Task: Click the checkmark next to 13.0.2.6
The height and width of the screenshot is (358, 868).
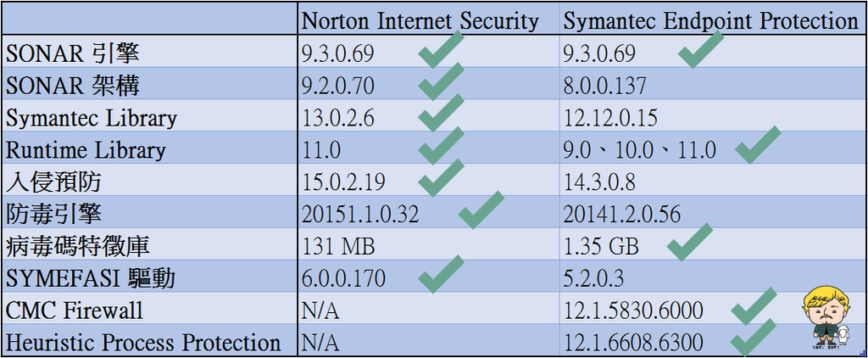Action: point(441,113)
